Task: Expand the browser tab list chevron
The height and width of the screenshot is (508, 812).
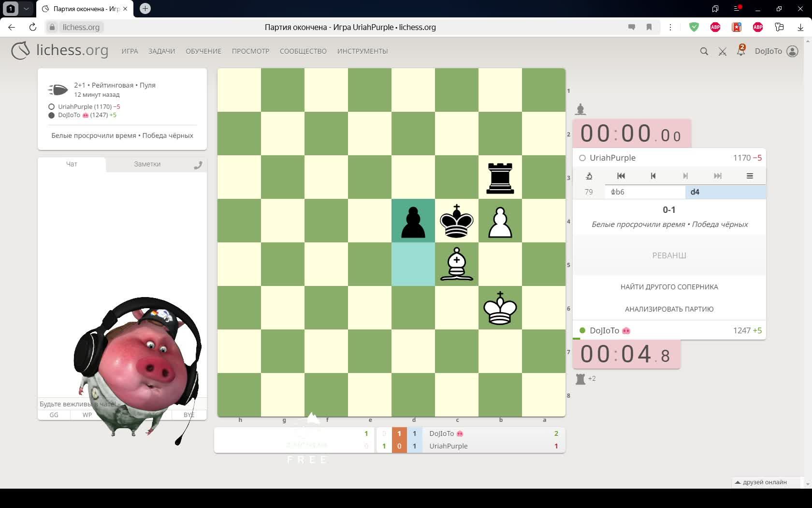Action: coord(26,9)
